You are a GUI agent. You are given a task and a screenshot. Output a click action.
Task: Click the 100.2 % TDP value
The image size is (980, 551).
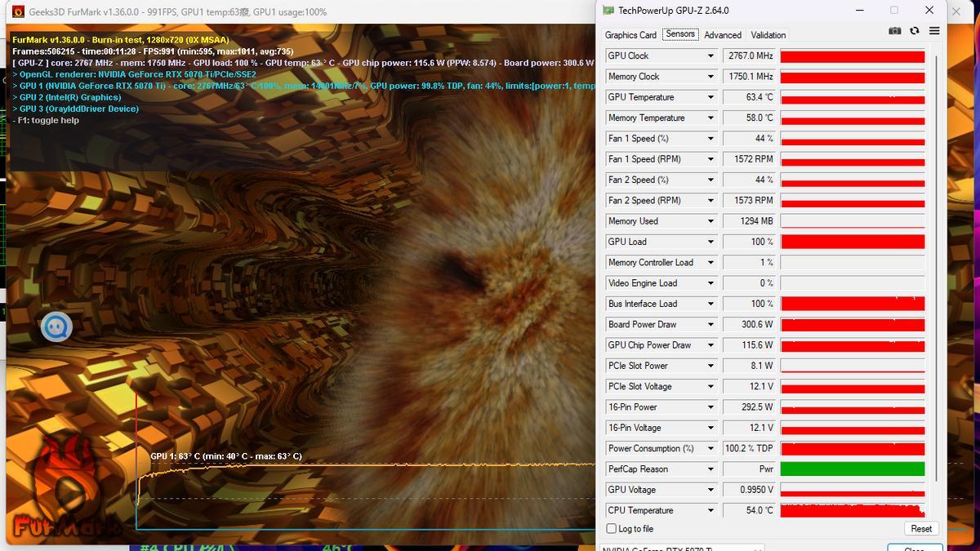click(x=750, y=449)
